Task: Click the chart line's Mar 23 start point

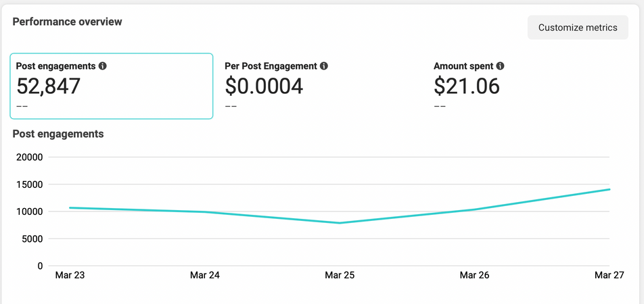Action: click(70, 207)
